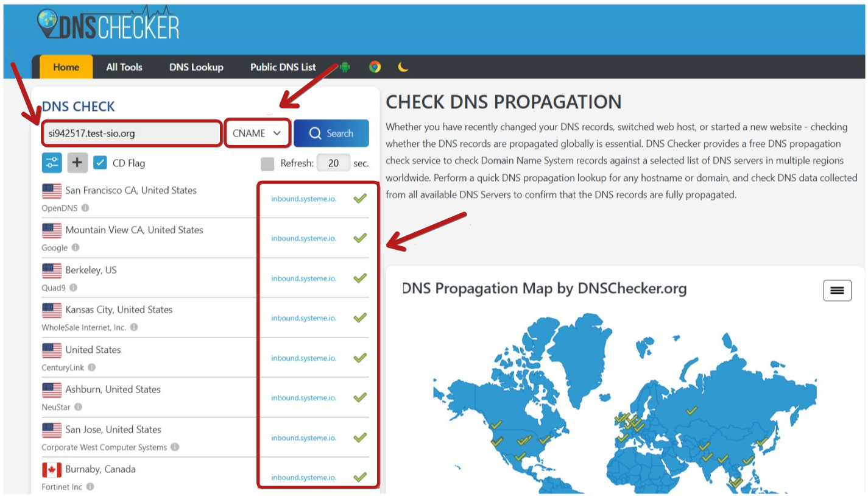Click the green checkmark for San Jose result
This screenshot has width=868, height=496.
click(360, 438)
